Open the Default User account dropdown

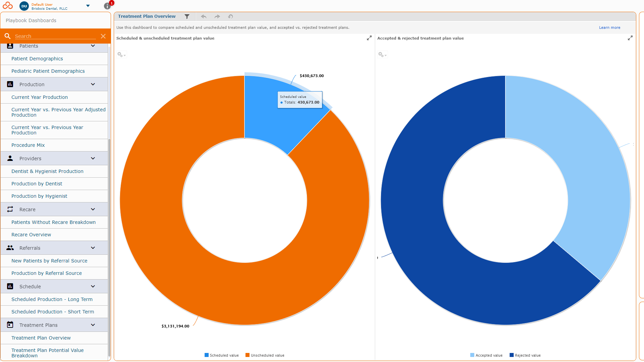[x=88, y=6]
